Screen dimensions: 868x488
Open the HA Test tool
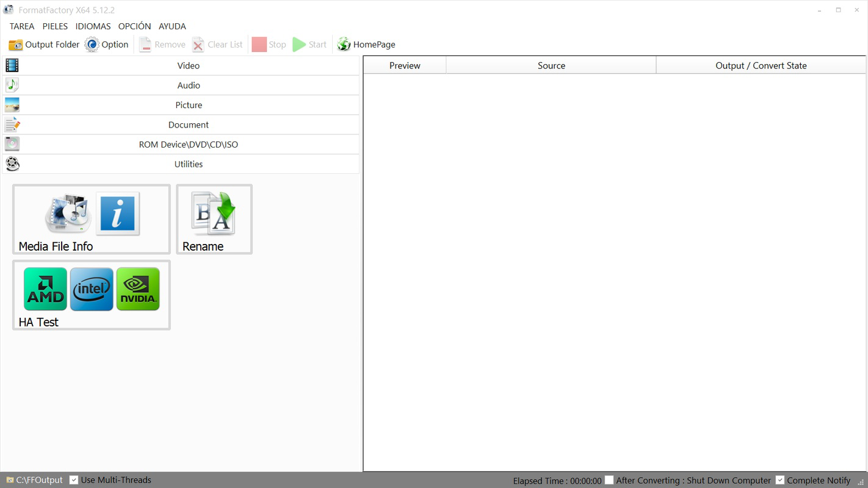[x=90, y=295]
